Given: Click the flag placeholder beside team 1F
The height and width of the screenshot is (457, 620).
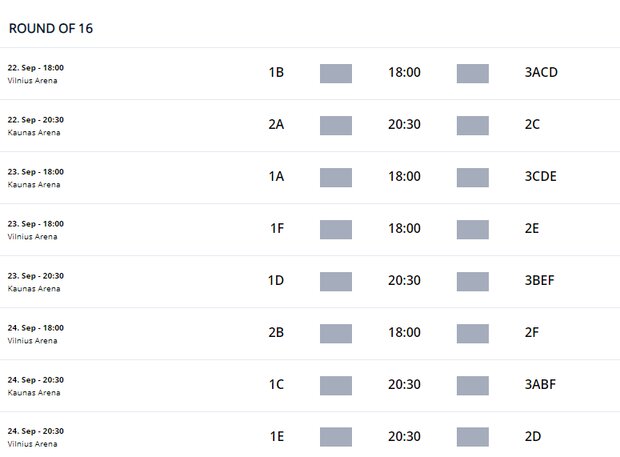Looking at the screenshot, I should [335, 229].
